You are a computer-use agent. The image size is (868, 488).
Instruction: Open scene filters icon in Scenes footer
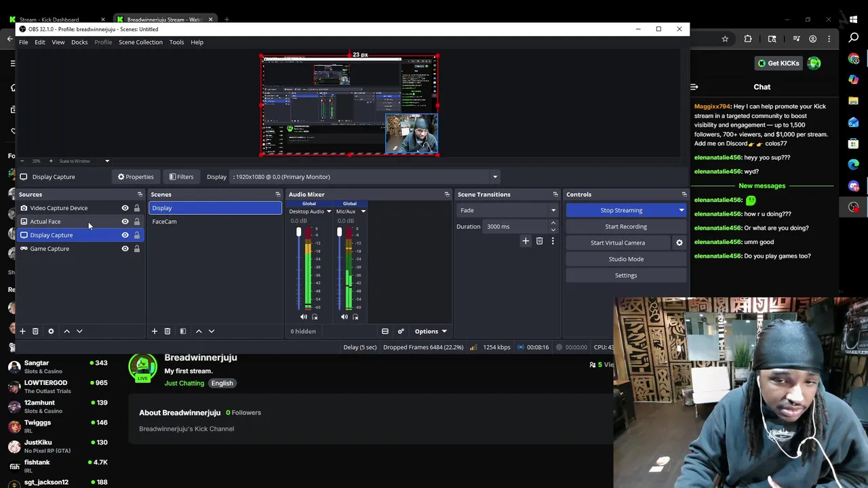tap(182, 331)
